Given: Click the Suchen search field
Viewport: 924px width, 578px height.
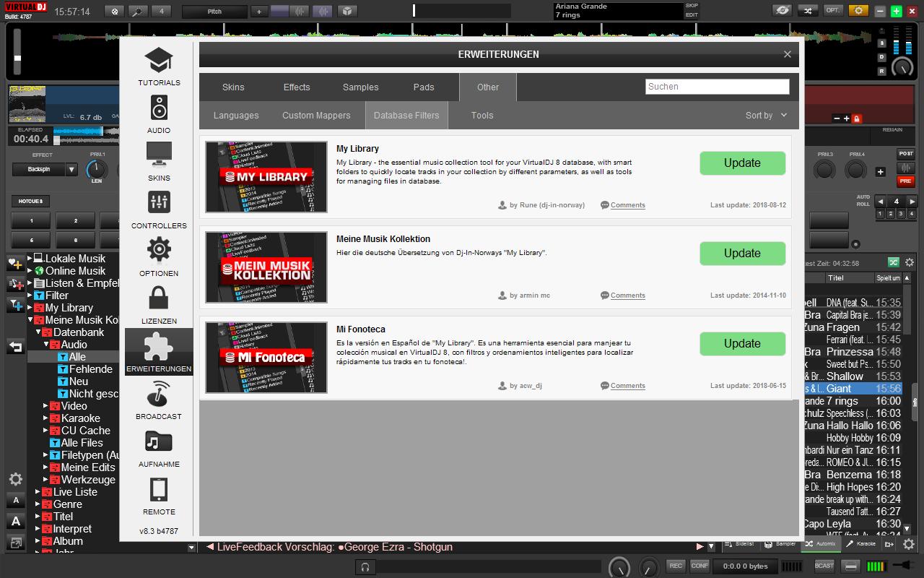Looking at the screenshot, I should click(x=717, y=87).
